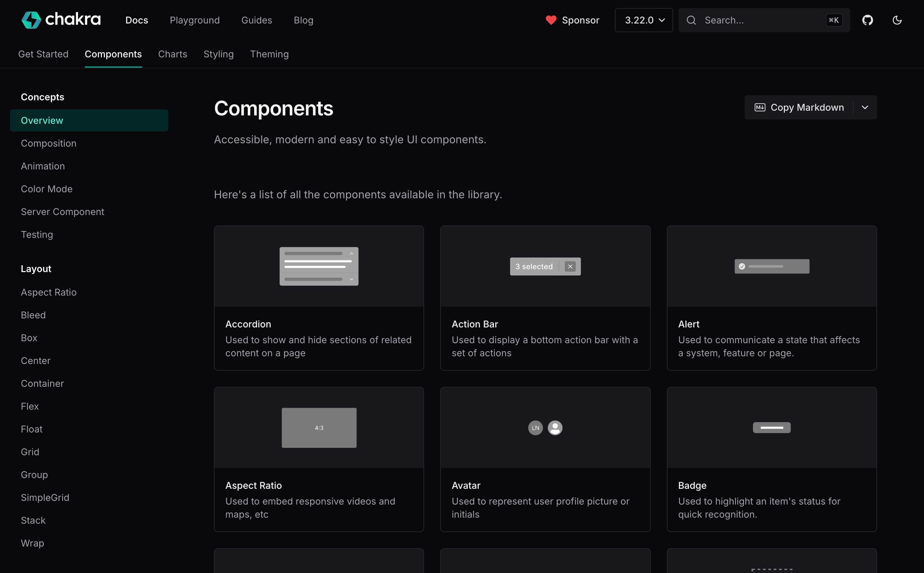Click the ⌘K shortcut badge
The width and height of the screenshot is (924, 573).
tap(833, 20)
